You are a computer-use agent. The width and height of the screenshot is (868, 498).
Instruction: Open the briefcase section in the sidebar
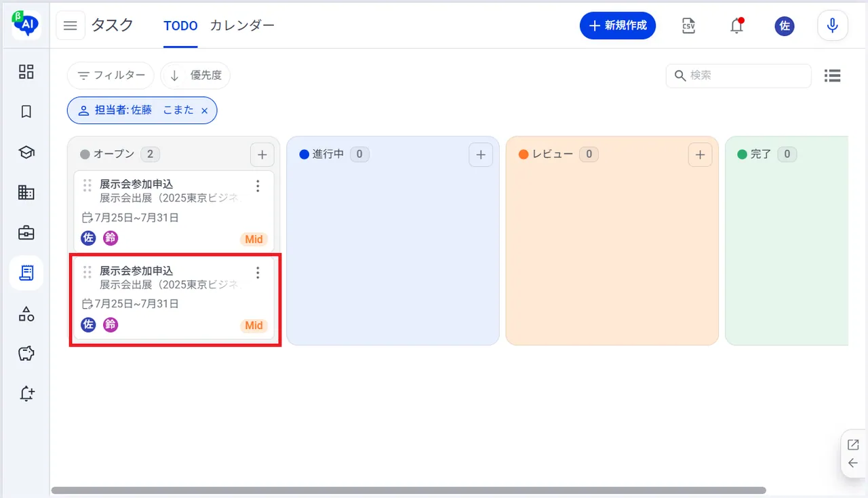tap(26, 233)
